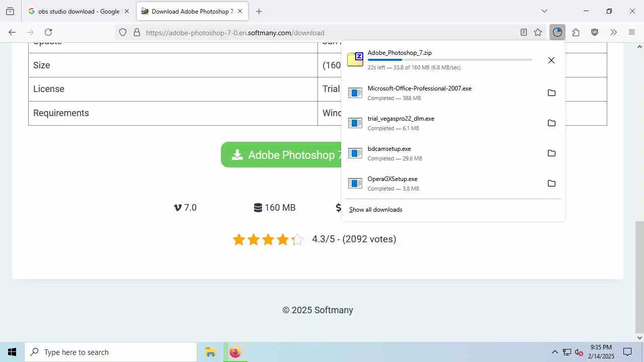Image resolution: width=644 pixels, height=362 pixels.
Task: Click the uBlock shield extension icon
Action: click(595, 32)
